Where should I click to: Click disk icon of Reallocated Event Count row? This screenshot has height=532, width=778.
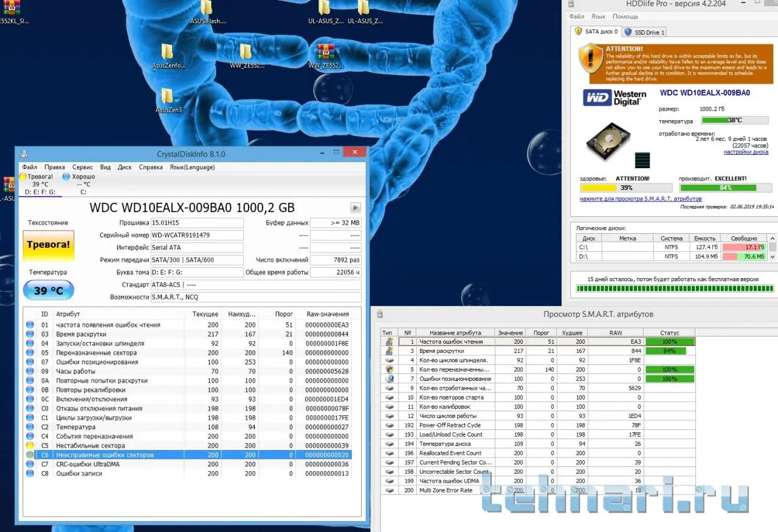389,453
